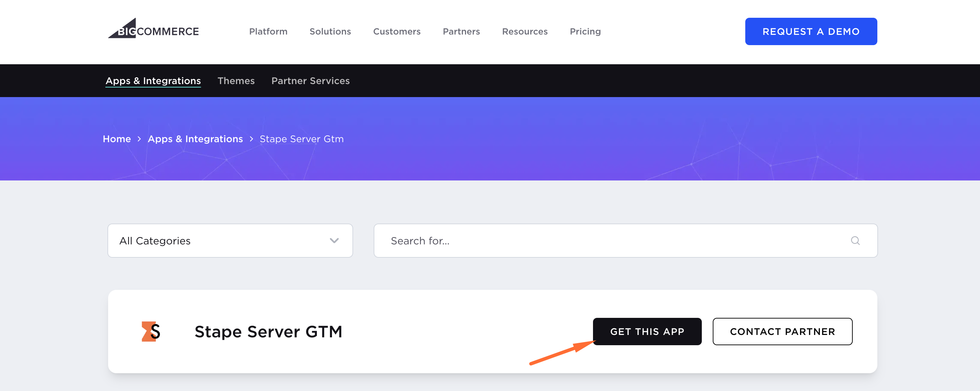Open the Platform navigation dropdown
Image resolution: width=980 pixels, height=391 pixels.
click(268, 31)
